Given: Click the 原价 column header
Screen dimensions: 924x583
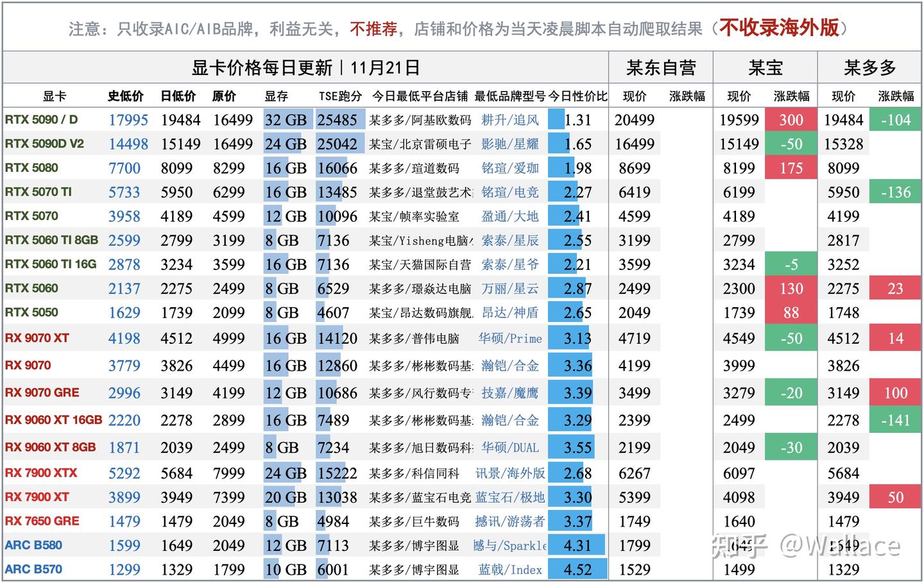Looking at the screenshot, I should pyautogui.click(x=224, y=96).
